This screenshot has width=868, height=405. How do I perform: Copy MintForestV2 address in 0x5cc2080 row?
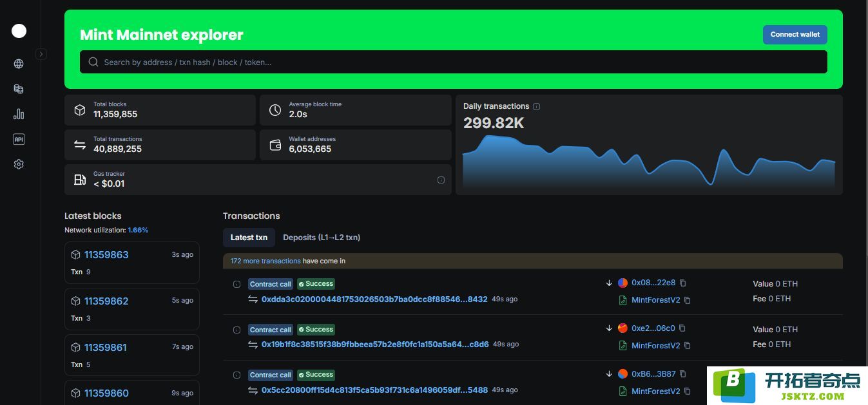coord(688,391)
